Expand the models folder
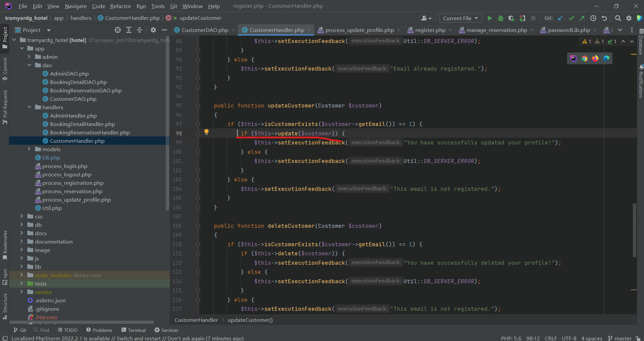This screenshot has height=341, width=644. point(29,149)
